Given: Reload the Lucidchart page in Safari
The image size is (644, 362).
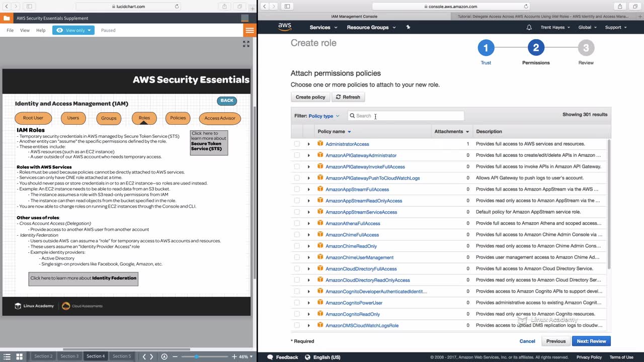Looking at the screenshot, I should [x=177, y=7].
